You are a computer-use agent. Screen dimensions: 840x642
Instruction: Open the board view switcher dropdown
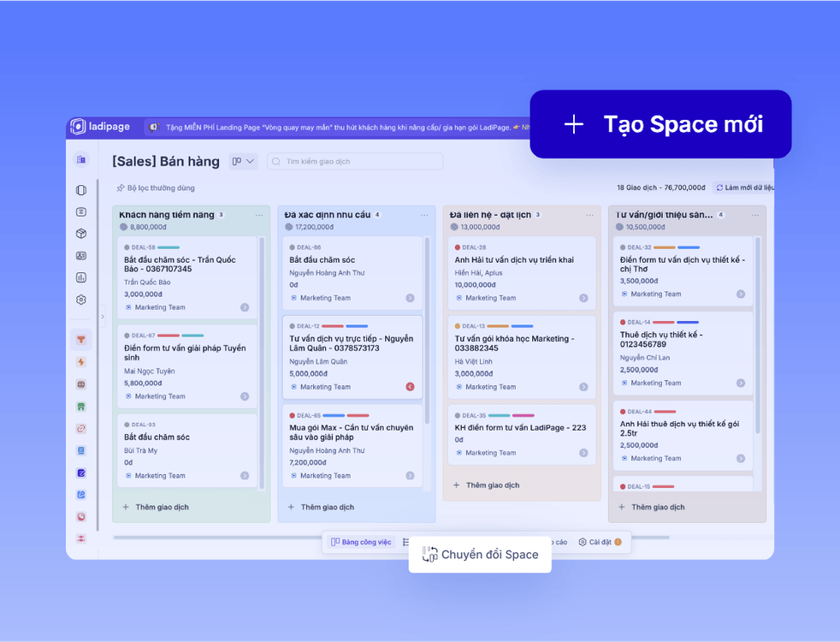pyautogui.click(x=243, y=161)
